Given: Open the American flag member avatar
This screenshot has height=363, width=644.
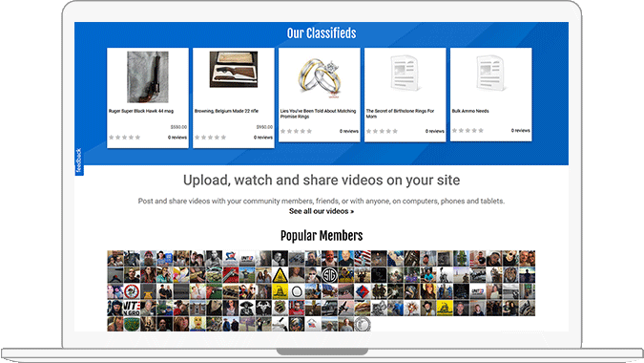Looking at the screenshot, I should coord(363,259).
